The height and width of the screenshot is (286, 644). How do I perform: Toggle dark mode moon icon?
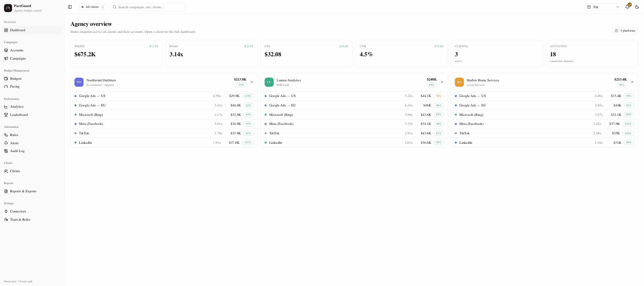[x=637, y=7]
